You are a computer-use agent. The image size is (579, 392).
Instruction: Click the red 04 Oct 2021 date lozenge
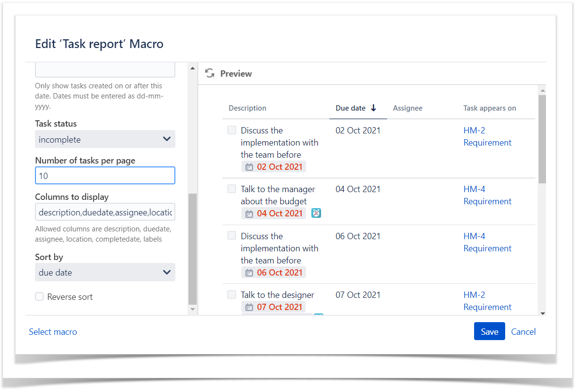coord(273,213)
